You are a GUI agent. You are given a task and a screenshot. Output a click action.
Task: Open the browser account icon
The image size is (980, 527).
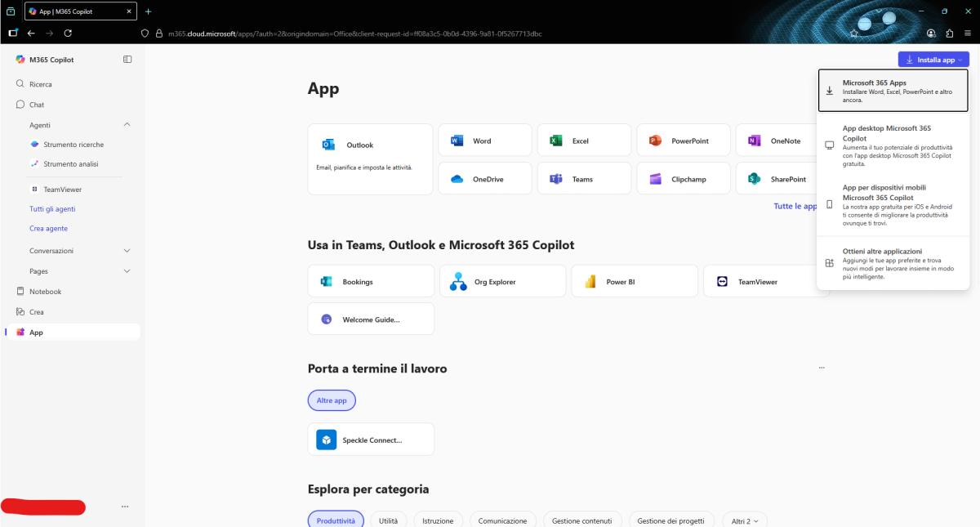[931, 33]
